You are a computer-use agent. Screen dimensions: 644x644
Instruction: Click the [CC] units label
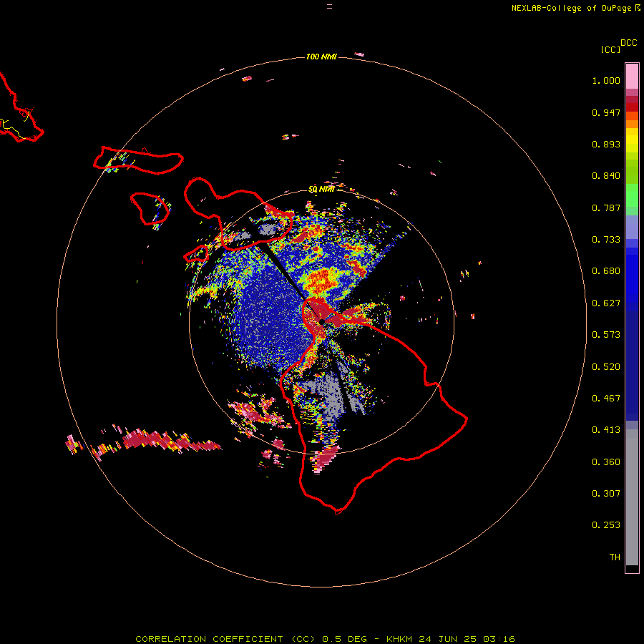610,49
